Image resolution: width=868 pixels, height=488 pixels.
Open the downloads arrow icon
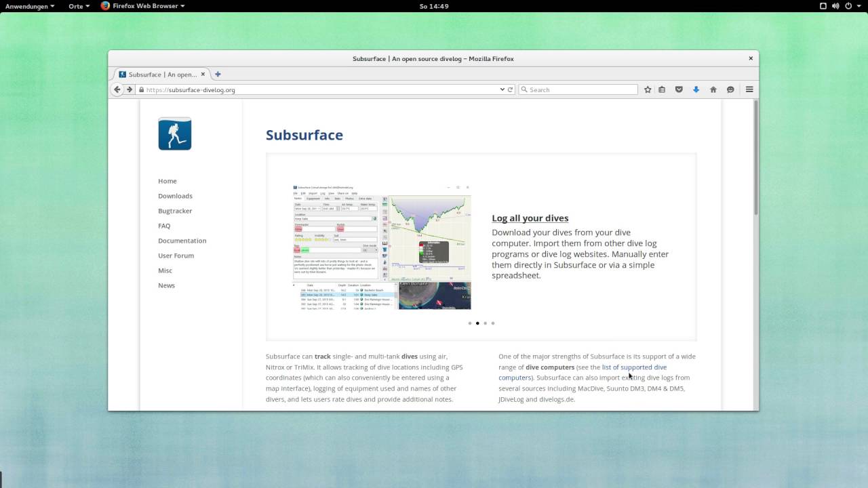point(696,89)
